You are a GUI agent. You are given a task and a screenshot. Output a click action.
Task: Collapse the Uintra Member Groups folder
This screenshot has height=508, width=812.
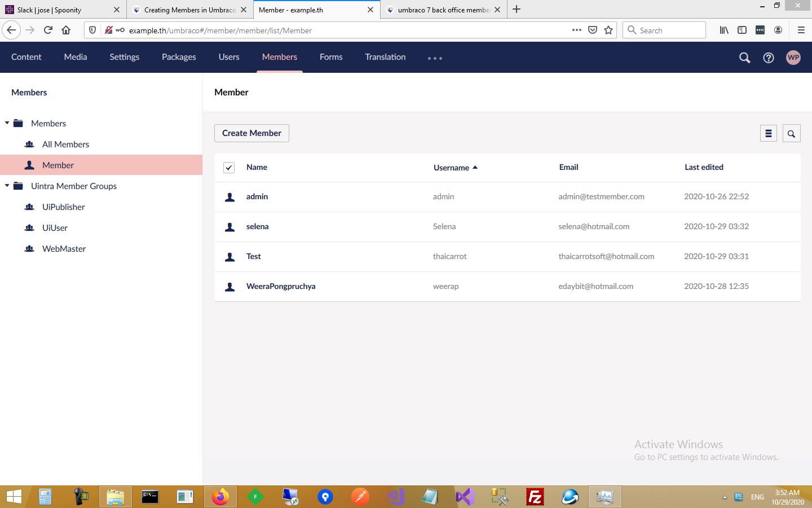coord(7,186)
